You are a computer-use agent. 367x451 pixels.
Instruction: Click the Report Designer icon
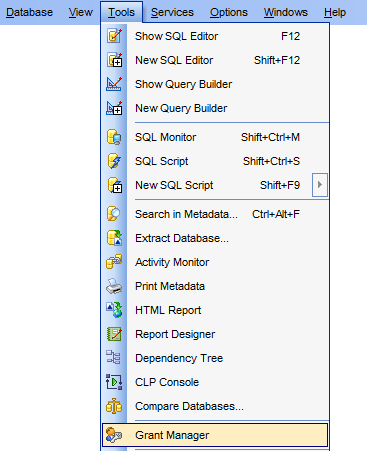pyautogui.click(x=114, y=334)
